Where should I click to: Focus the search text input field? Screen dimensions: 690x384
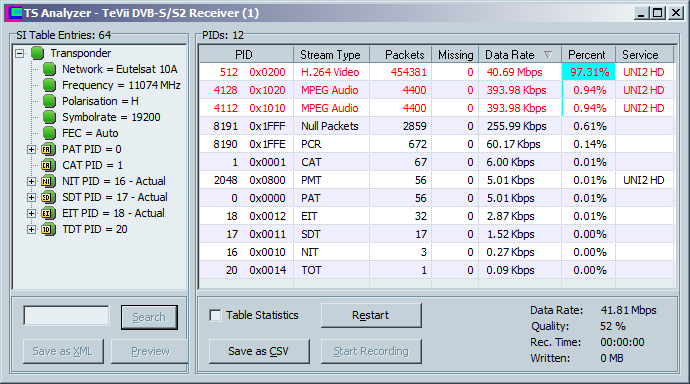pos(66,316)
